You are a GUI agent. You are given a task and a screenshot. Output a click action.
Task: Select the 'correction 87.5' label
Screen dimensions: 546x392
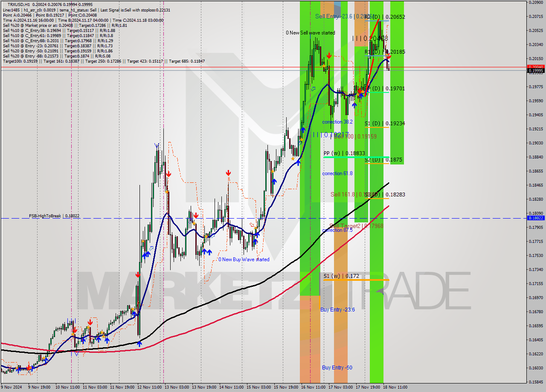(337, 230)
